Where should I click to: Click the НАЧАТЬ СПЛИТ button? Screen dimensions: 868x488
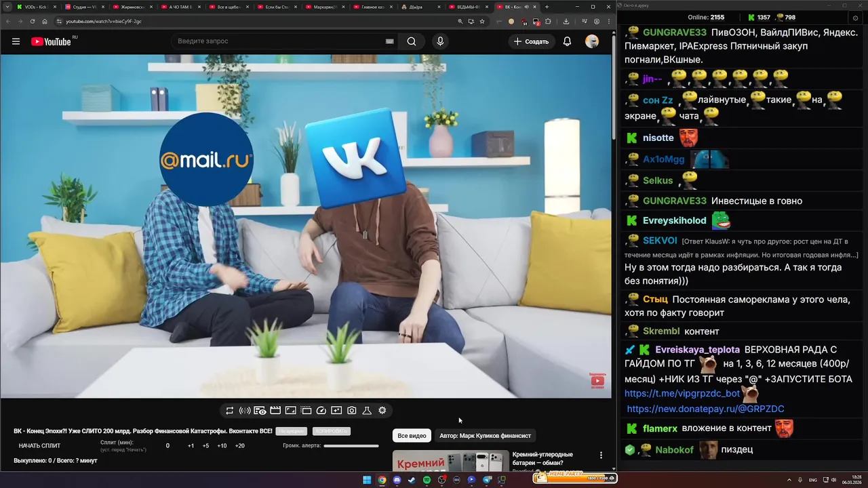(39, 446)
